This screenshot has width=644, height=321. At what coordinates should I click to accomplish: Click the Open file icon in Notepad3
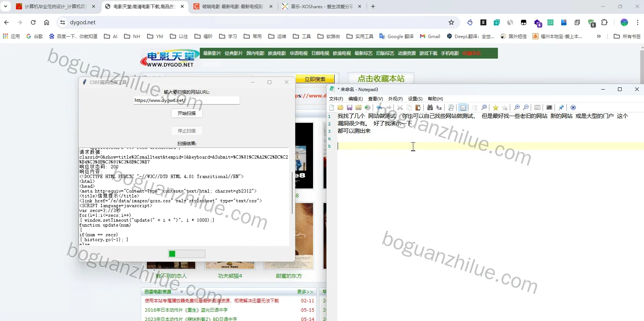pos(340,107)
